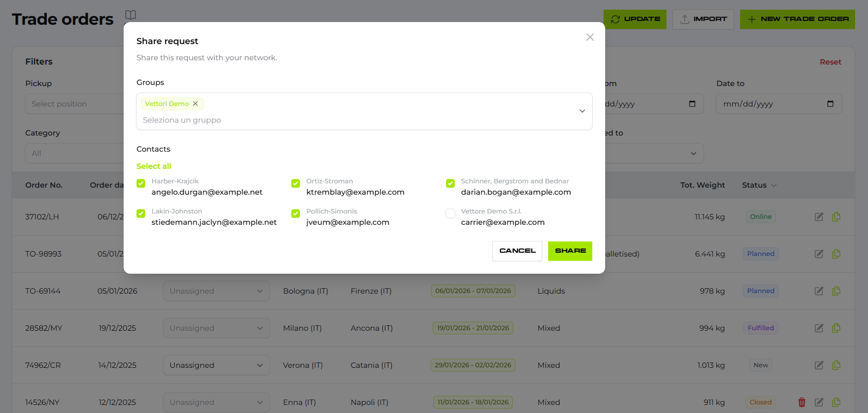Screen dimensions: 868x413
Task: Click the Select all contacts link
Action: tap(154, 166)
